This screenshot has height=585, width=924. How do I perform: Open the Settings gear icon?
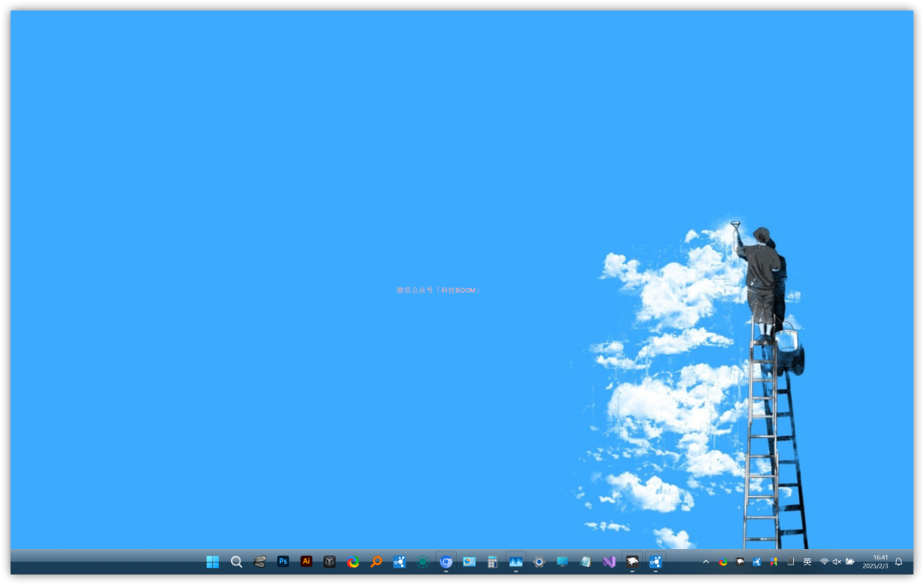click(x=539, y=562)
